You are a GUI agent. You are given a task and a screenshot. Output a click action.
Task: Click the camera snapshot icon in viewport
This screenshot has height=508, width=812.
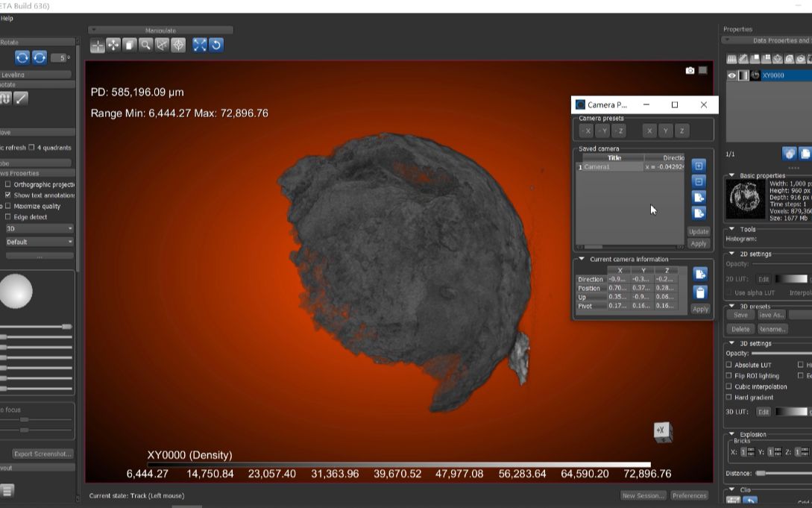click(690, 70)
